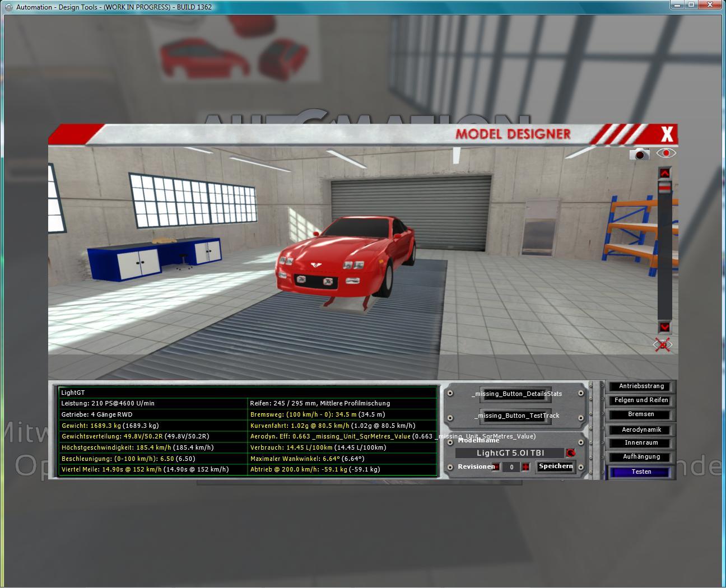Click the model name field LightGT 5.0I TBI

[x=510, y=453]
